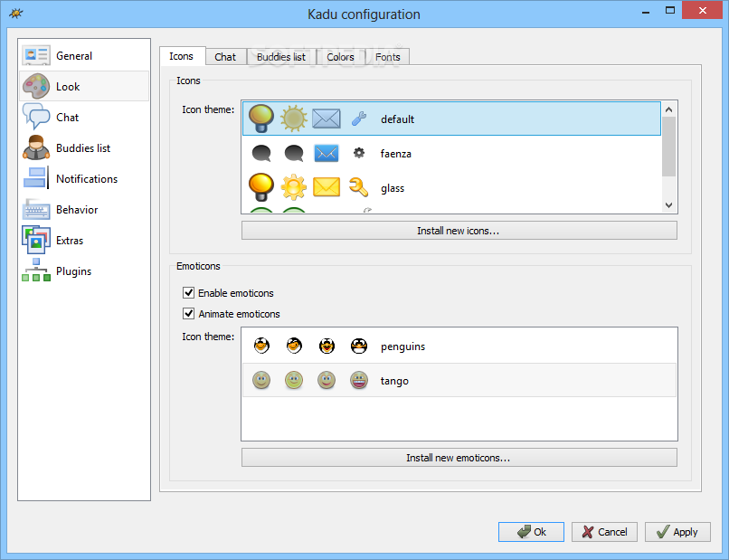Select Behavior label in sidebar
This screenshot has height=560, width=729.
coord(77,210)
